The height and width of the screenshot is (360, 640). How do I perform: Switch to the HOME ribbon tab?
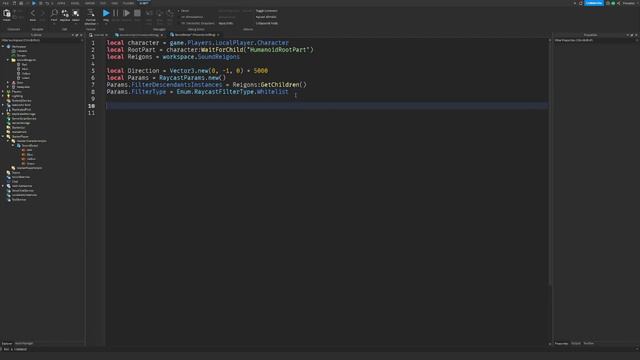61,3
